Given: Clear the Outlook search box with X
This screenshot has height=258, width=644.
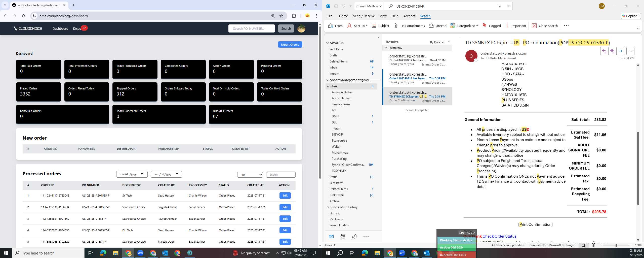Looking at the screenshot, I should [x=508, y=6].
